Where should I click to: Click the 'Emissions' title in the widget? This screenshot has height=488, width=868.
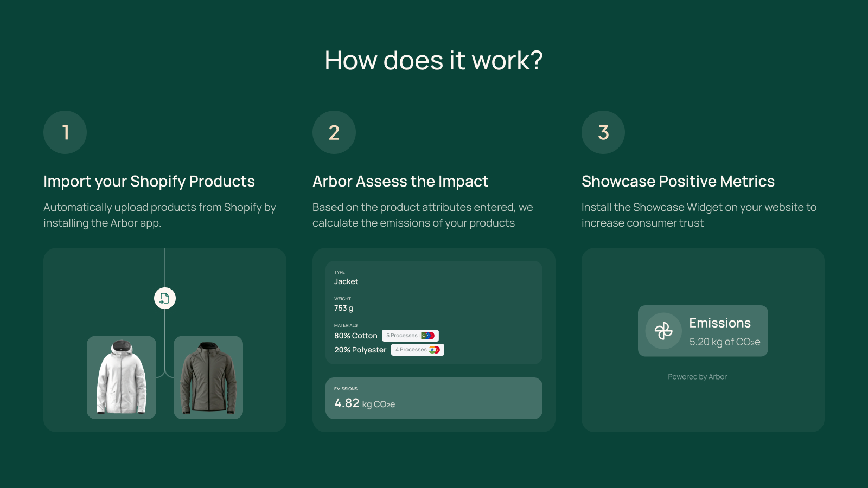coord(720,323)
